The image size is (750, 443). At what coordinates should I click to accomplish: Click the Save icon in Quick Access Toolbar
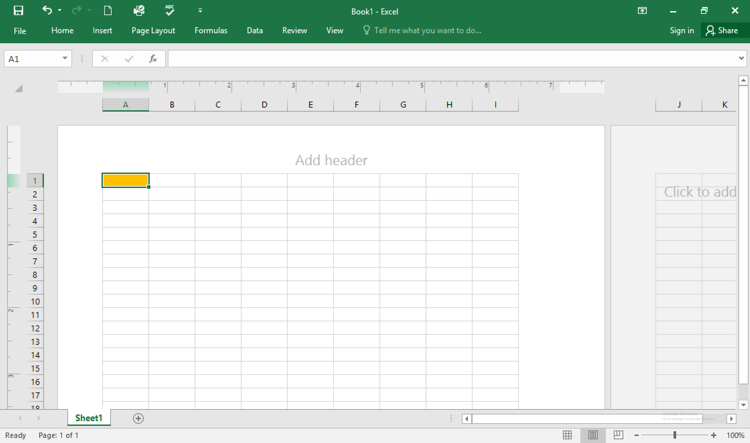pyautogui.click(x=18, y=11)
